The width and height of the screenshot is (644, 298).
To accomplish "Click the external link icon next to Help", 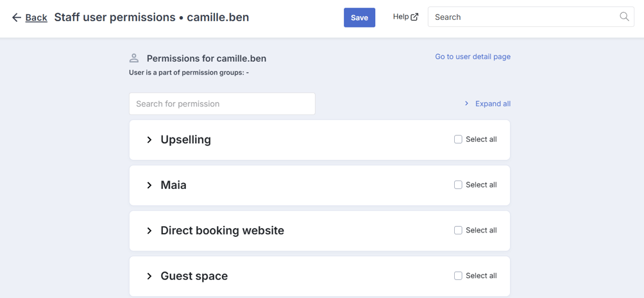I will pyautogui.click(x=415, y=17).
